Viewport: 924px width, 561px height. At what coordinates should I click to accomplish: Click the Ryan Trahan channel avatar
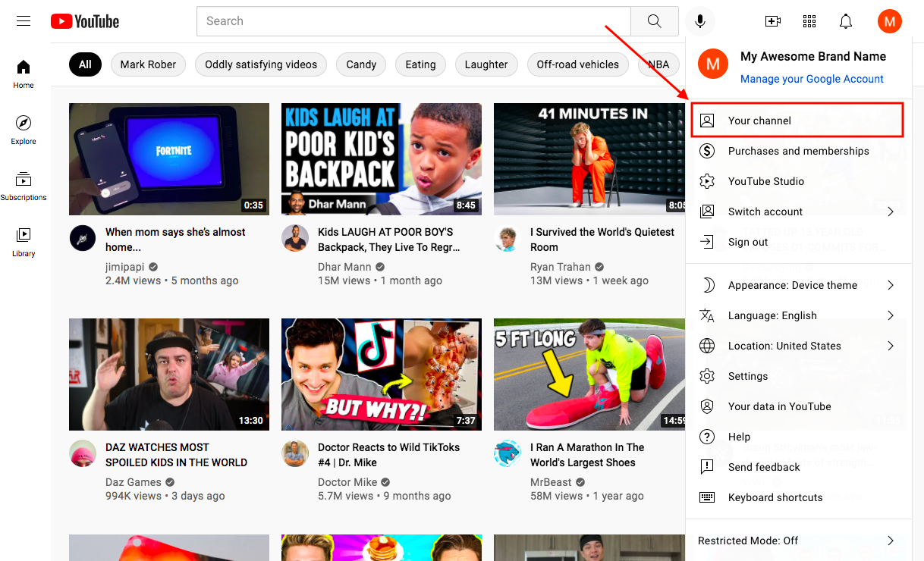[x=508, y=238]
